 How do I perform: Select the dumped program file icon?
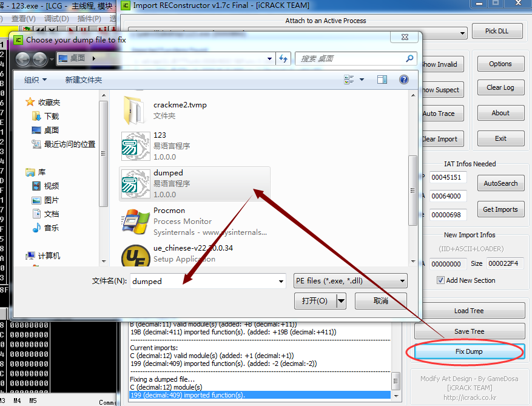136,184
